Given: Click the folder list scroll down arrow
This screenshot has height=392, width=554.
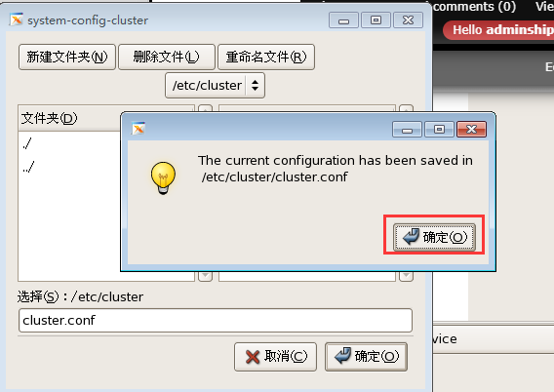Looking at the screenshot, I should [205, 275].
